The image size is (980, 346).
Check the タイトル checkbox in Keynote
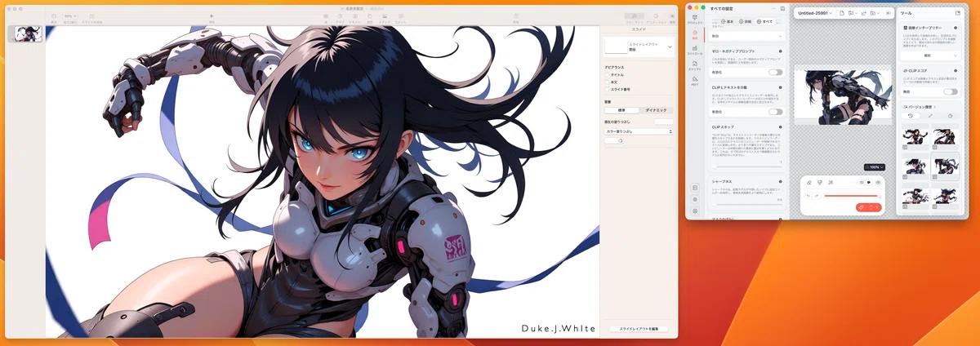point(607,74)
